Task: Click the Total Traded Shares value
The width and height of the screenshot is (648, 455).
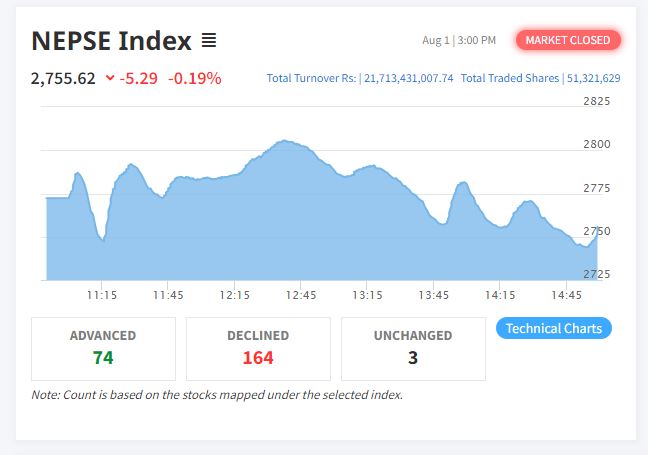Action: tap(593, 78)
